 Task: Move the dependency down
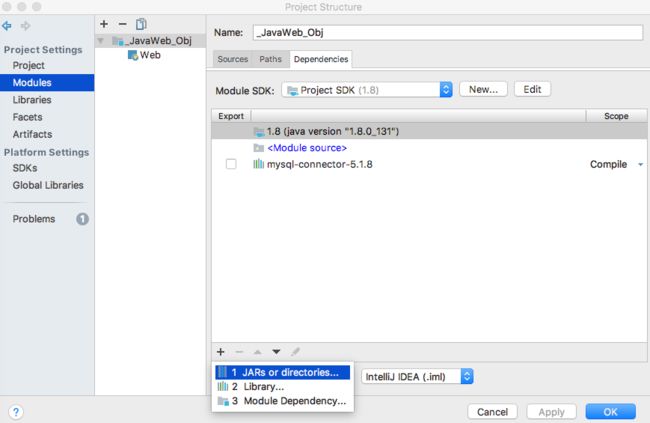pyautogui.click(x=276, y=352)
